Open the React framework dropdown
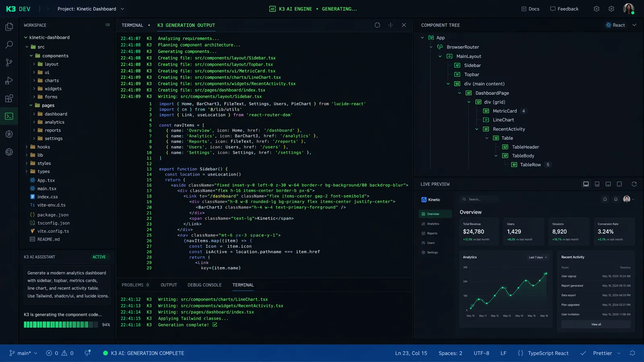 point(621,25)
